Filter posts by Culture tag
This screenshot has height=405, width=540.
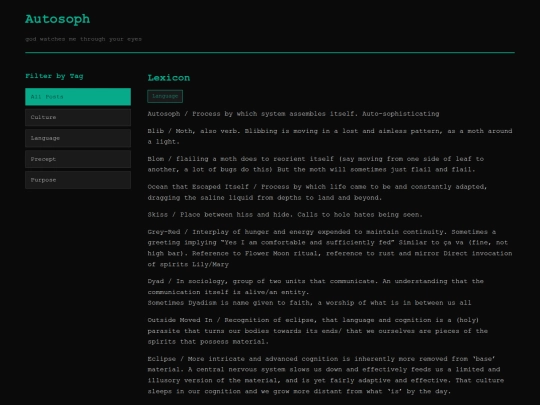(x=78, y=117)
